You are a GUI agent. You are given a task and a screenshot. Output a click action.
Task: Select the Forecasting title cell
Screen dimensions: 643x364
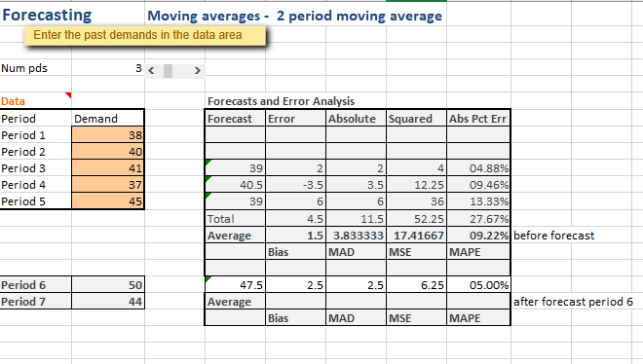[47, 16]
